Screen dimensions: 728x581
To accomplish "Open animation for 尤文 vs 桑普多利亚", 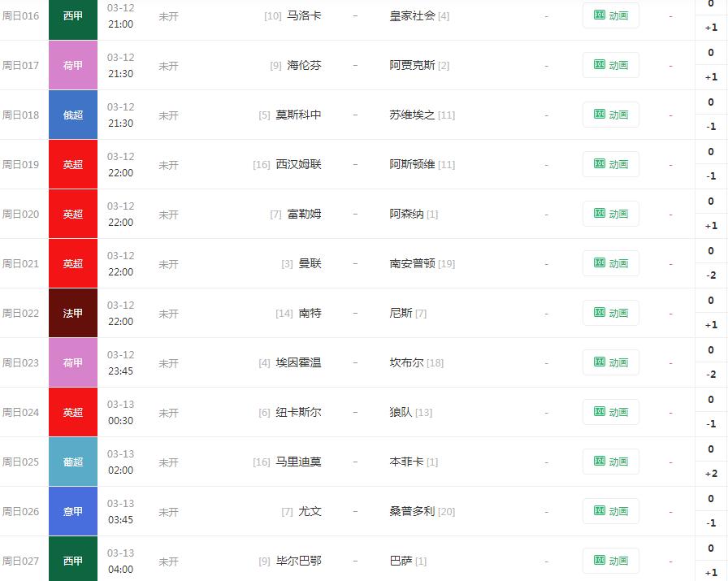I will [611, 511].
